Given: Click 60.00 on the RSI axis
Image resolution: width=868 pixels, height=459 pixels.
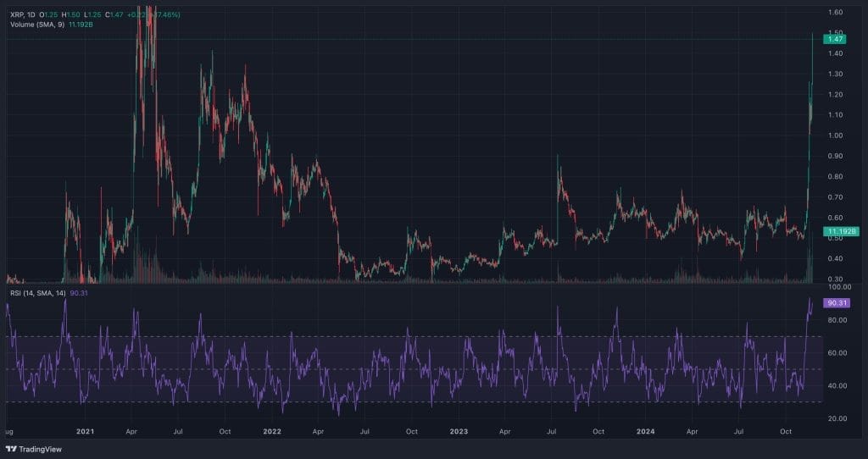Looking at the screenshot, I should [837, 353].
